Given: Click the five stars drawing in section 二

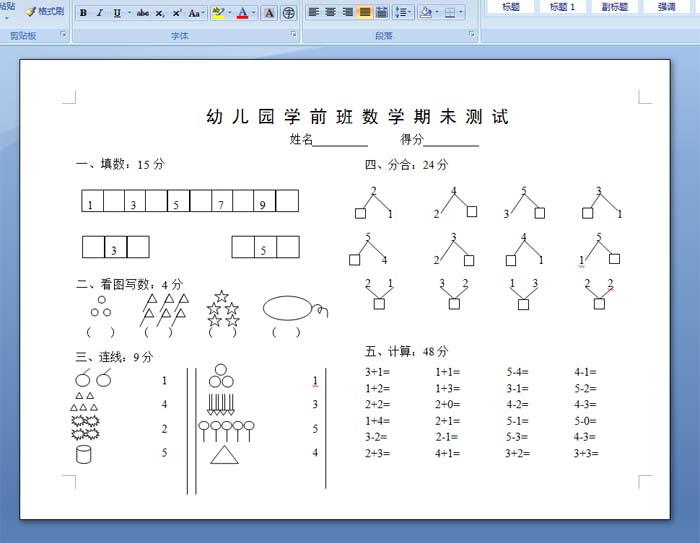Looking at the screenshot, I should (223, 309).
